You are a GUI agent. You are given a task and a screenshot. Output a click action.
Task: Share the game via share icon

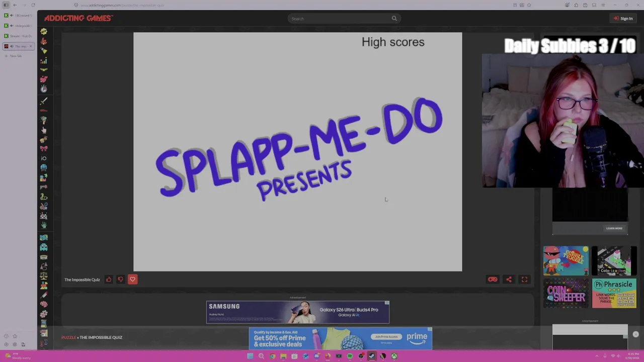[x=509, y=280]
